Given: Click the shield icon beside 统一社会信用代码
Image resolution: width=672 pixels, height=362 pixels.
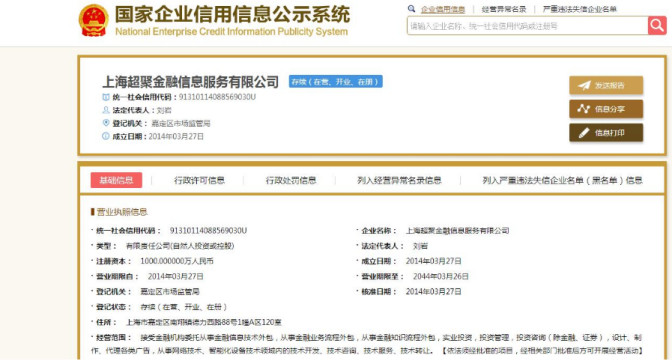Looking at the screenshot, I should tap(106, 97).
